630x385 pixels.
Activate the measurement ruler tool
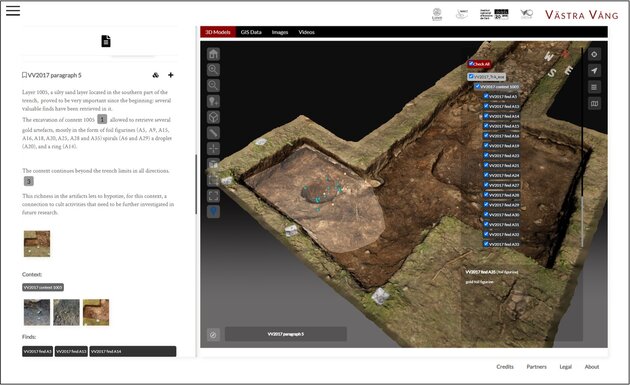[213, 133]
